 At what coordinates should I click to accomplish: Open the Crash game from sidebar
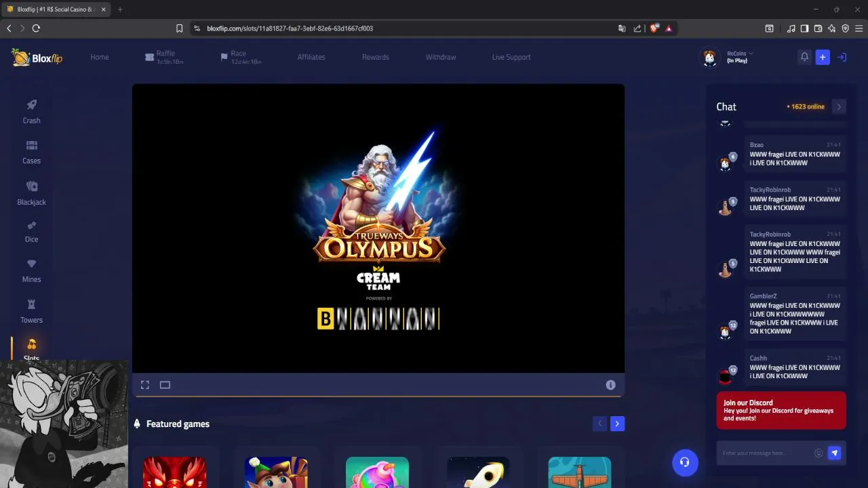(31, 112)
